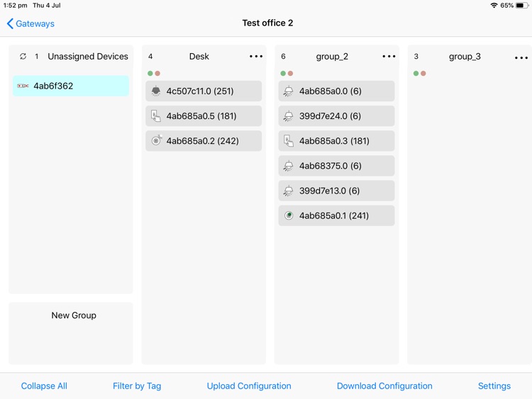Image resolution: width=532 pixels, height=399 pixels.
Task: Click the Unassigned Devices header
Action: [x=88, y=56]
